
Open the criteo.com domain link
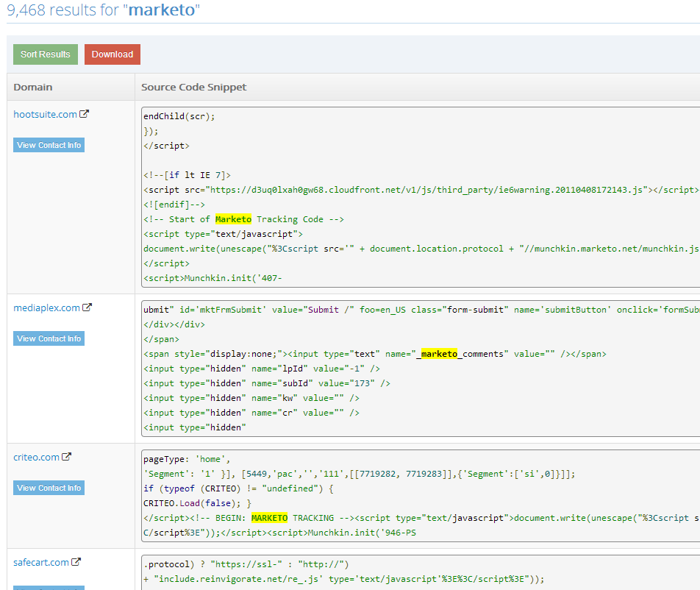click(x=36, y=458)
